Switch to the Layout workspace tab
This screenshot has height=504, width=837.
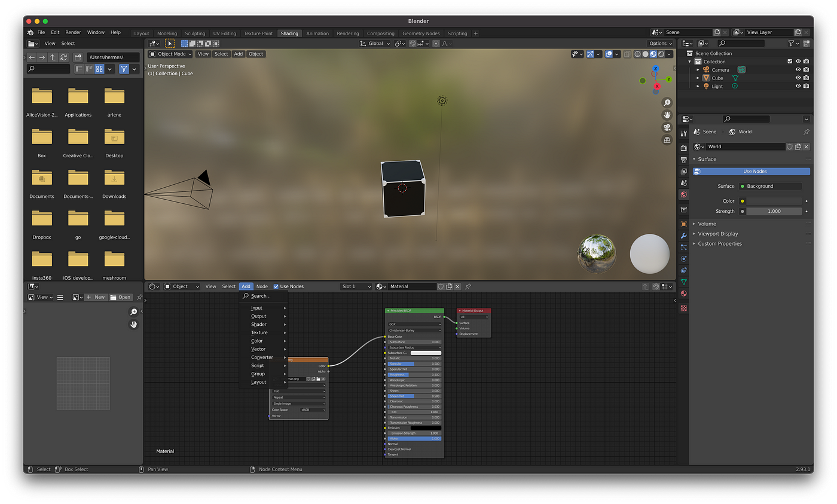pyautogui.click(x=142, y=33)
